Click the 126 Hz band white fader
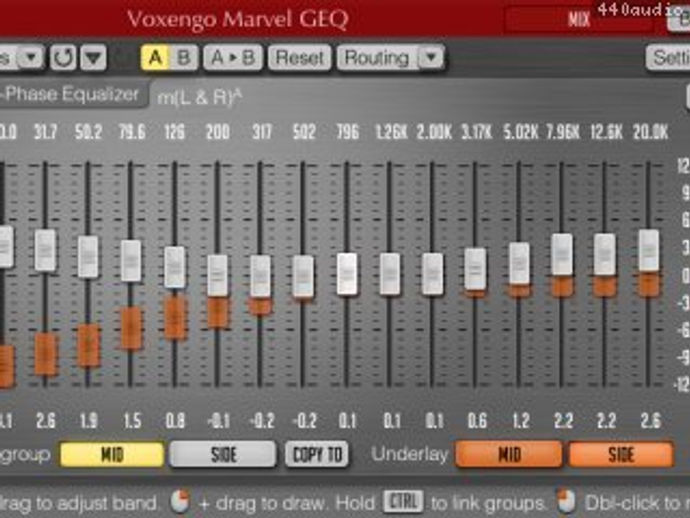This screenshot has height=518, width=690. (x=175, y=267)
